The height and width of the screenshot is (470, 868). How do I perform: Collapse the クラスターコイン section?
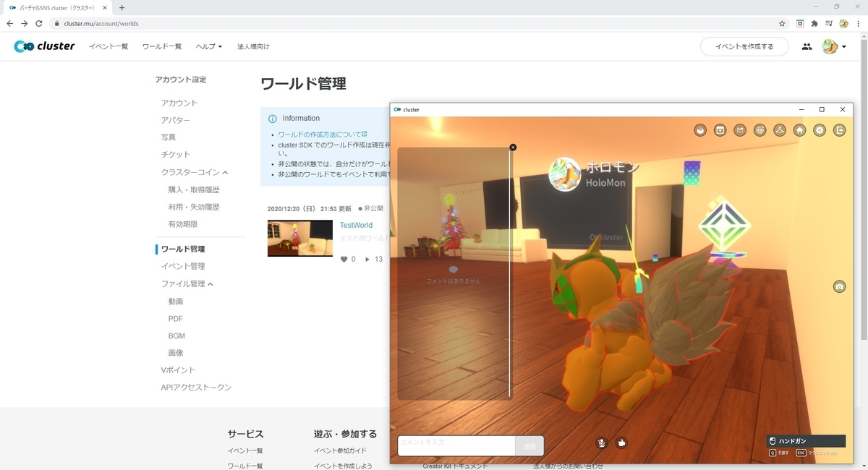click(x=195, y=172)
